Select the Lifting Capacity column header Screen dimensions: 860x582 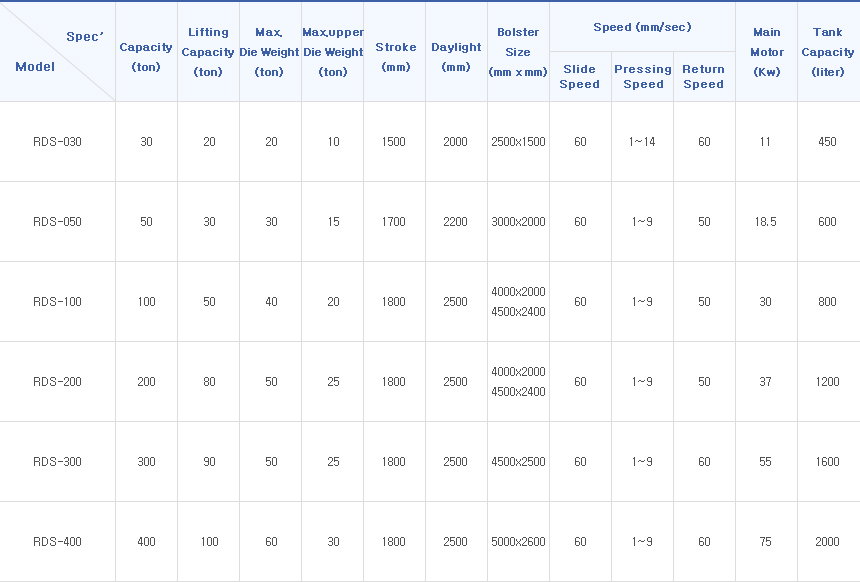208,52
